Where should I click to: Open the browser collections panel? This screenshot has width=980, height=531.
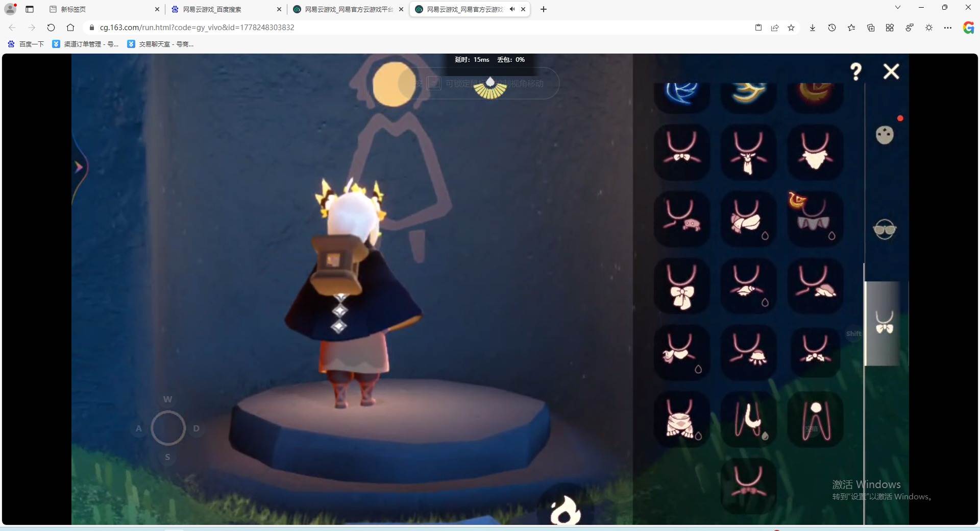click(871, 28)
